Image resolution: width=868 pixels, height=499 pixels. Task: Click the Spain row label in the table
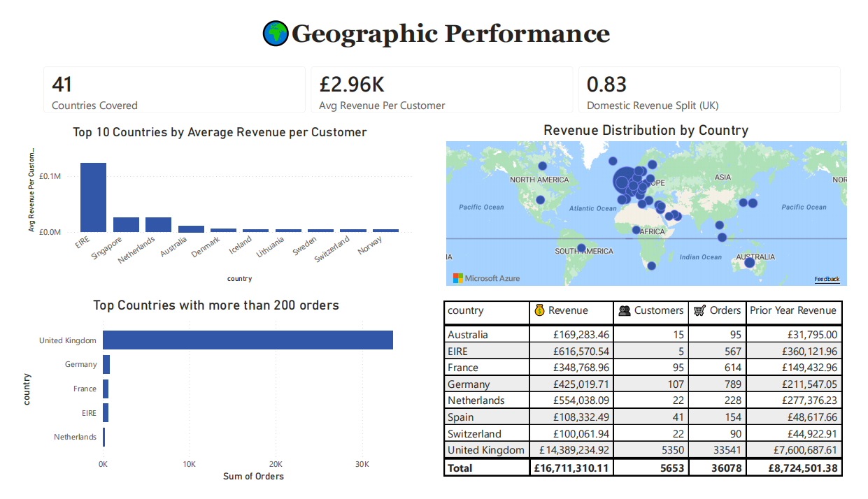tap(461, 417)
